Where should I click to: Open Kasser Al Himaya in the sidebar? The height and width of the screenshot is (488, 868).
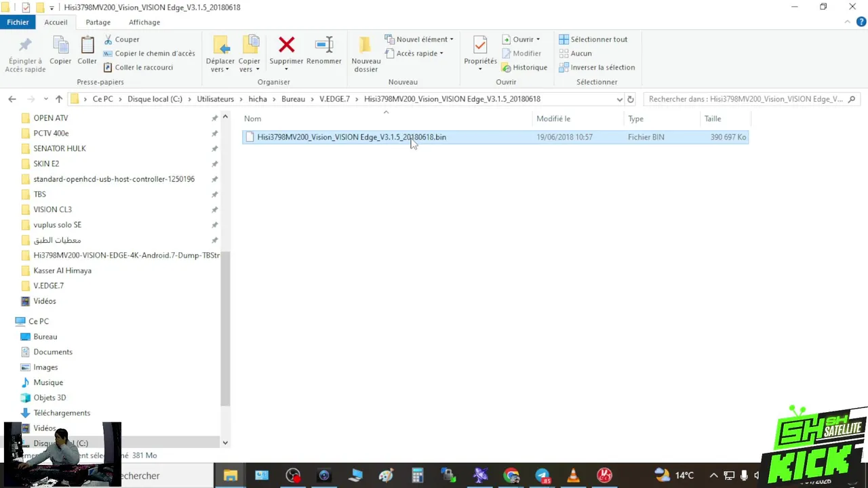(62, 270)
